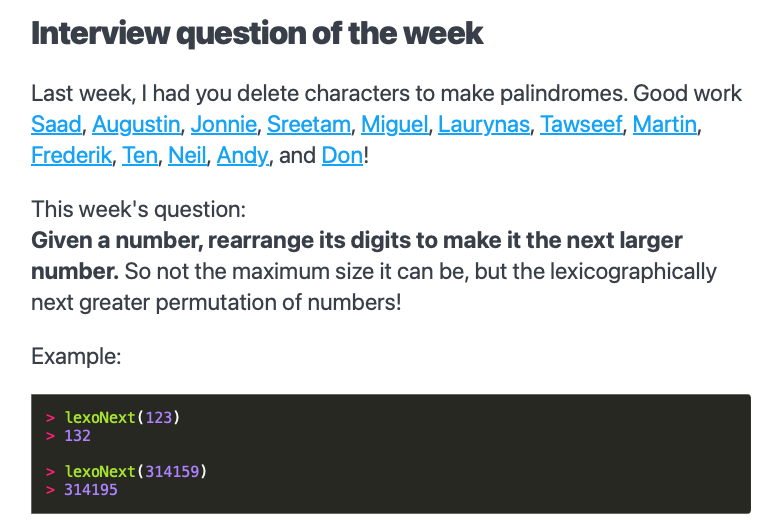This screenshot has width=766, height=527.
Task: Click the 314195 output line
Action: 90,489
